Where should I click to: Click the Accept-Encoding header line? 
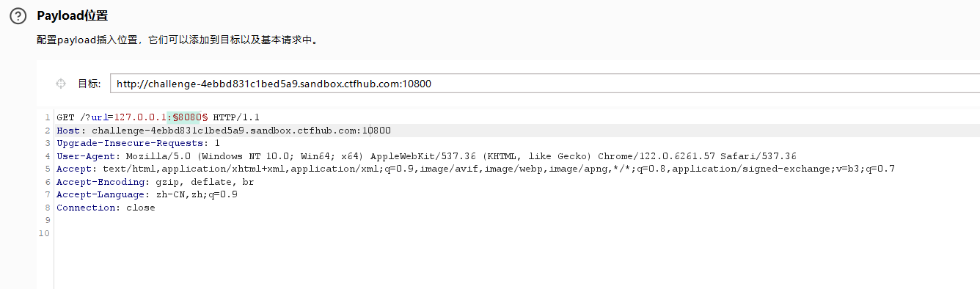coord(155,182)
